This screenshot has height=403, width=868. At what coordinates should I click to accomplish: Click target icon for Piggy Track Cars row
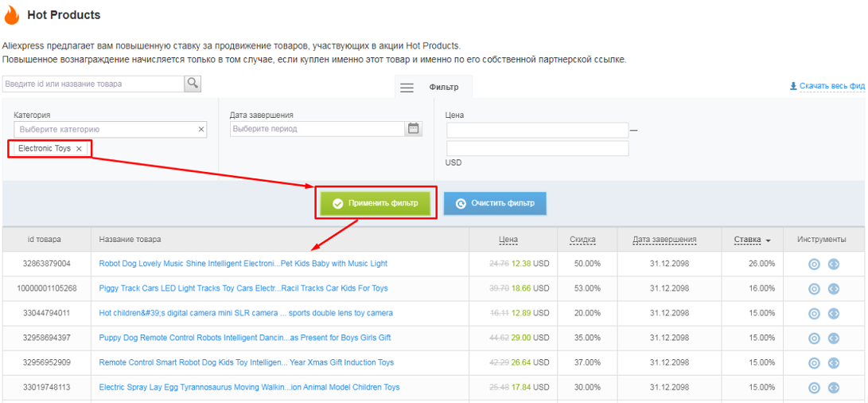click(x=814, y=289)
